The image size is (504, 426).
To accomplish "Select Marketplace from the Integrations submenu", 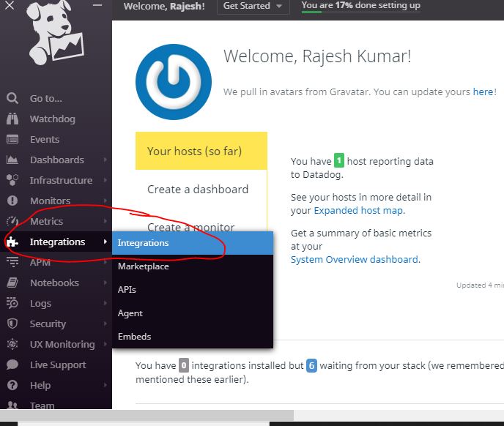I will pyautogui.click(x=144, y=266).
